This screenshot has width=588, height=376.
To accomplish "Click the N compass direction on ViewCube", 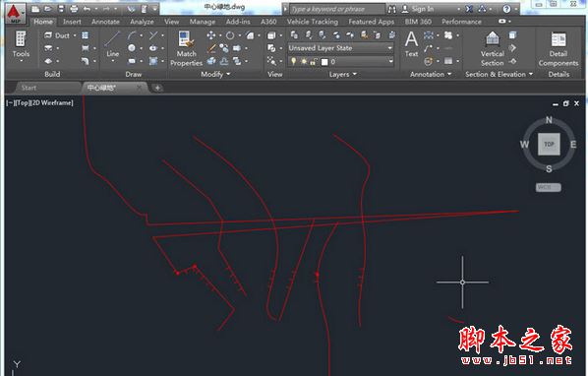I will click(549, 120).
